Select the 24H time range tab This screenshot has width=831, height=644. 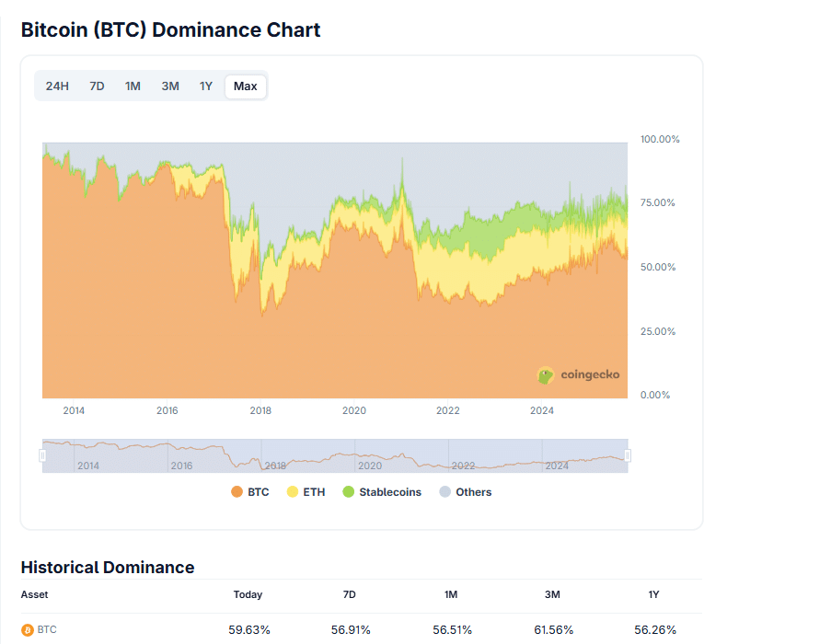[x=57, y=86]
